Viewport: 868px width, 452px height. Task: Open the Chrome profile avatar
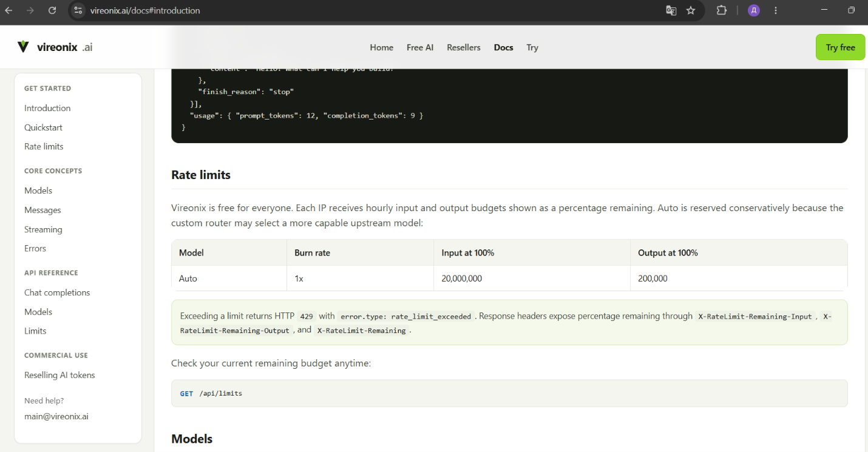[754, 10]
